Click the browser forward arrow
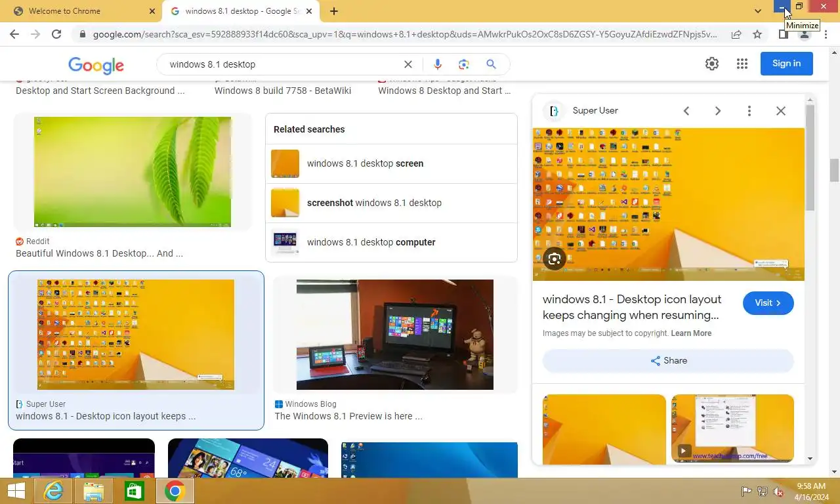This screenshot has height=504, width=840. pos(35,34)
